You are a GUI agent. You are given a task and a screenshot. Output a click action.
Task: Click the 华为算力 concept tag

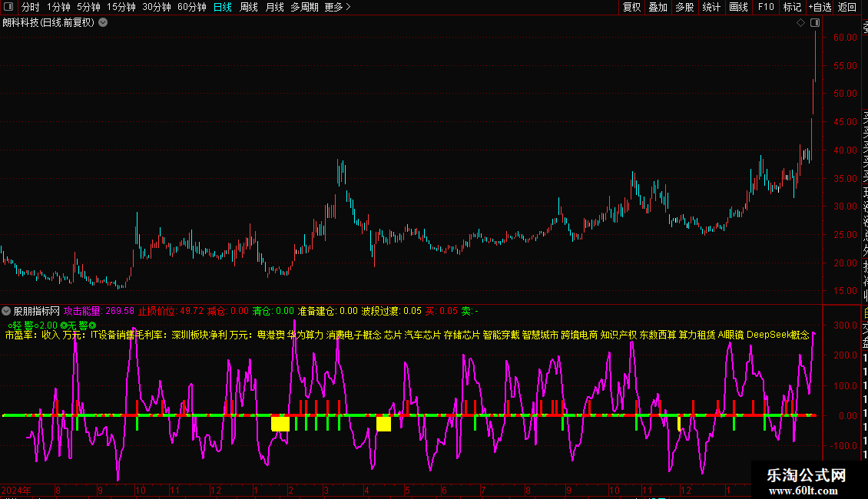306,335
